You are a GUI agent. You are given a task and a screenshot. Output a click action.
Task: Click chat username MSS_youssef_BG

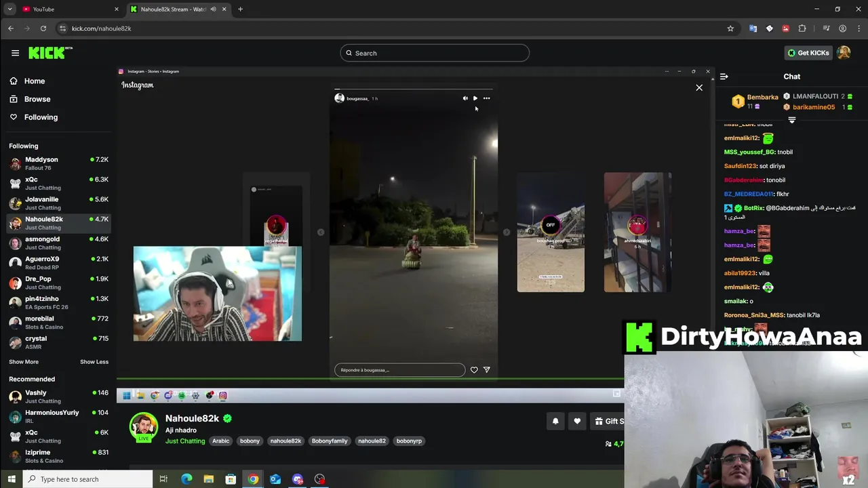[x=749, y=152]
